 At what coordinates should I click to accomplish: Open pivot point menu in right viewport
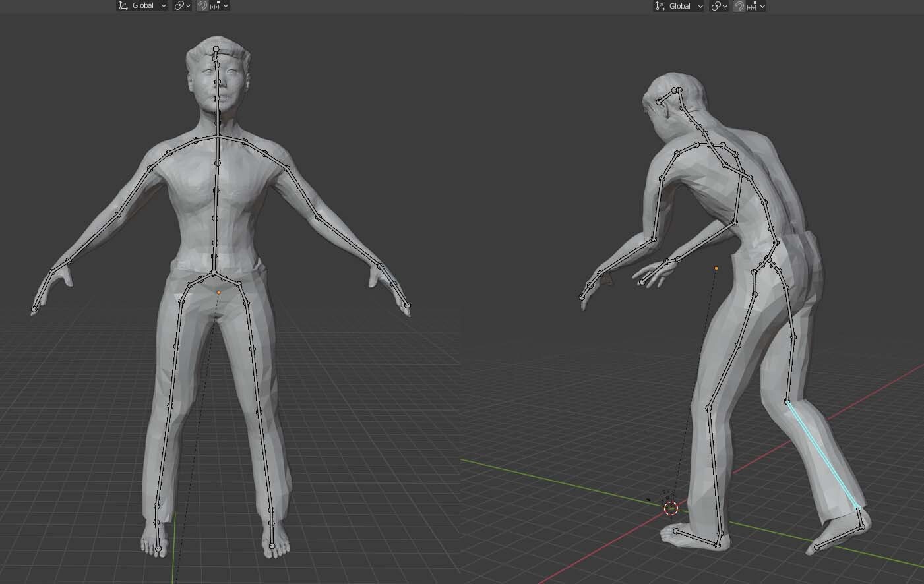719,6
